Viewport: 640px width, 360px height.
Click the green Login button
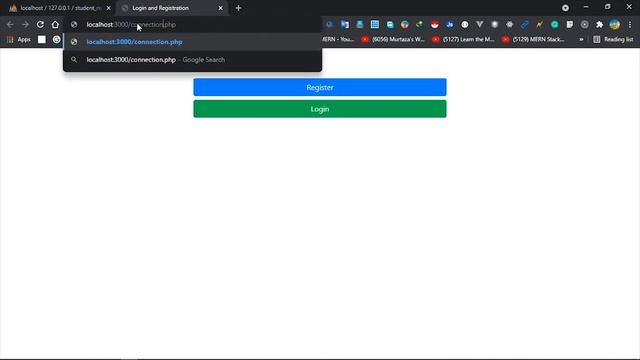[x=320, y=109]
